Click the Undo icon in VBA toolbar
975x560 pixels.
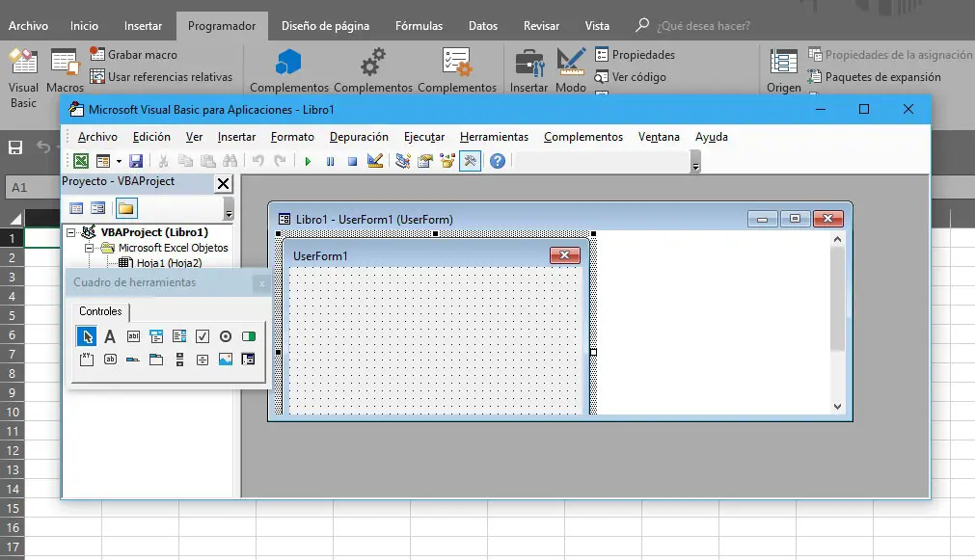pyautogui.click(x=257, y=161)
